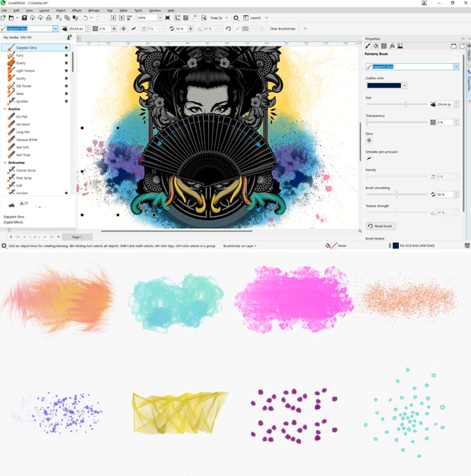Open the Tools menu
The image size is (471, 476).
(x=138, y=11)
